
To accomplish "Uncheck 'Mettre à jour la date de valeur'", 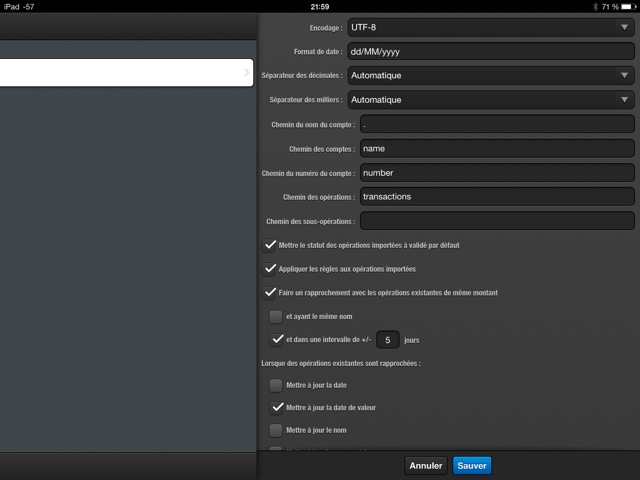I will (276, 407).
